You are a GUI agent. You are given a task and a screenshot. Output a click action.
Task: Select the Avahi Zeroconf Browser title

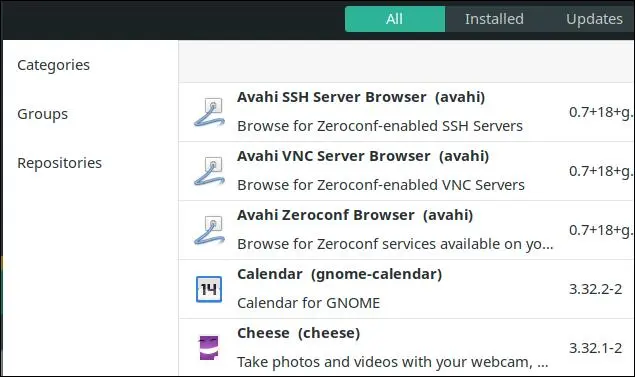pyautogui.click(x=355, y=215)
